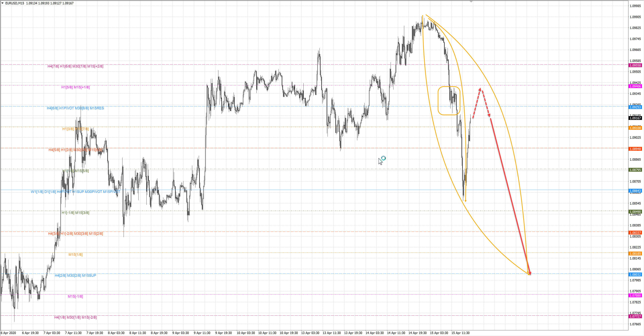Click the gray chart shift triangle marker
The image size is (644, 336).
tap(471, 2)
